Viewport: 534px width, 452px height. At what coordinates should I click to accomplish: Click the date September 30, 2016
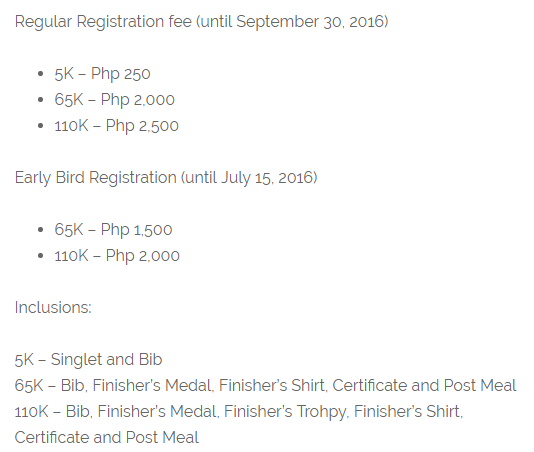310,22
